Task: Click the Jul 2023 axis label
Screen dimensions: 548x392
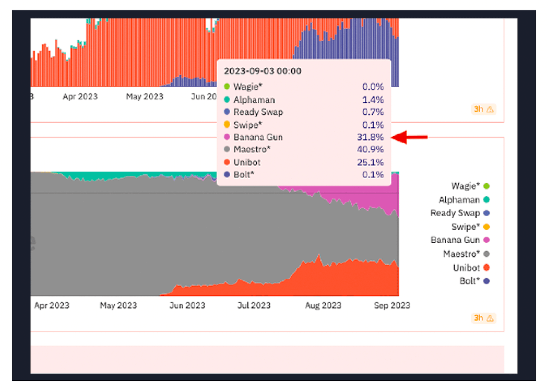Action: 254,305
